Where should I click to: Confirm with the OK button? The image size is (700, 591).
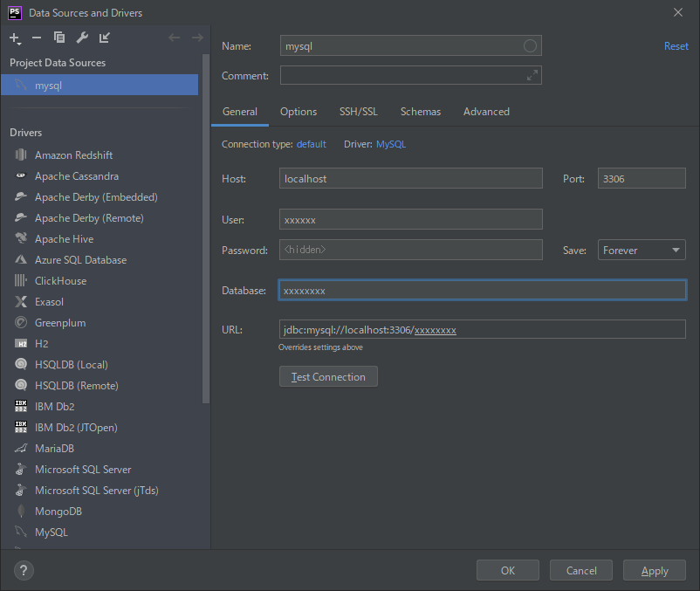tap(508, 570)
